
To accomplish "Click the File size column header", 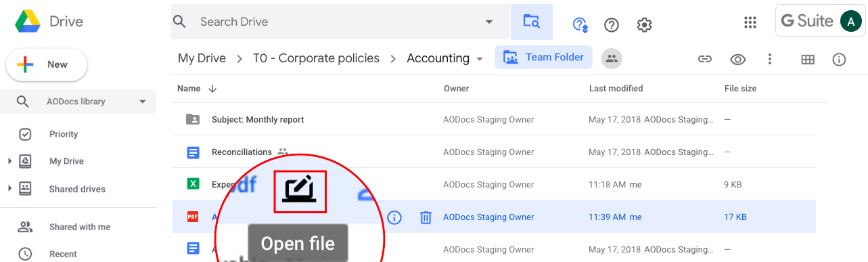I will click(740, 89).
